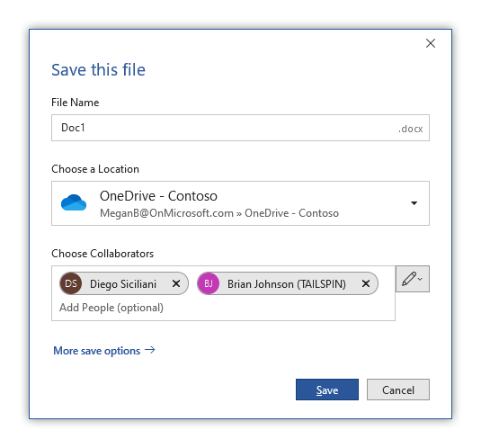Remove Diego Siciliani from collaborators
The width and height of the screenshot is (481, 448).
tap(176, 283)
